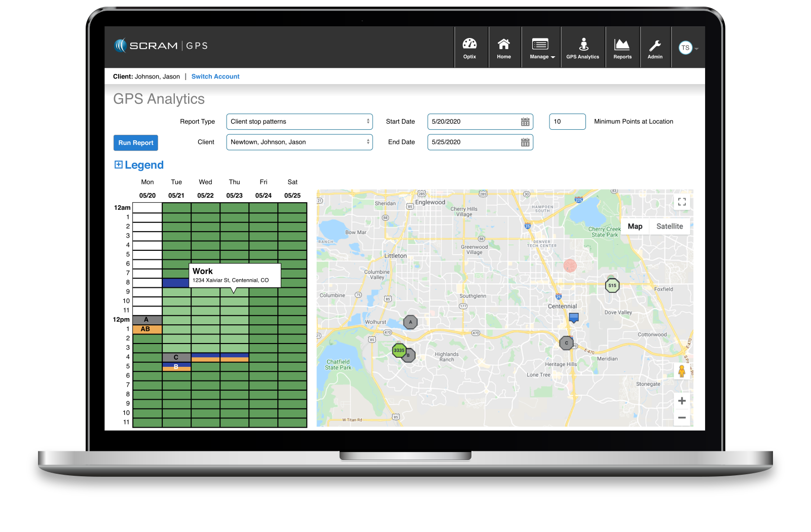Open the TS account menu
Viewport: 811px width, 532px height.
pyautogui.click(x=687, y=47)
